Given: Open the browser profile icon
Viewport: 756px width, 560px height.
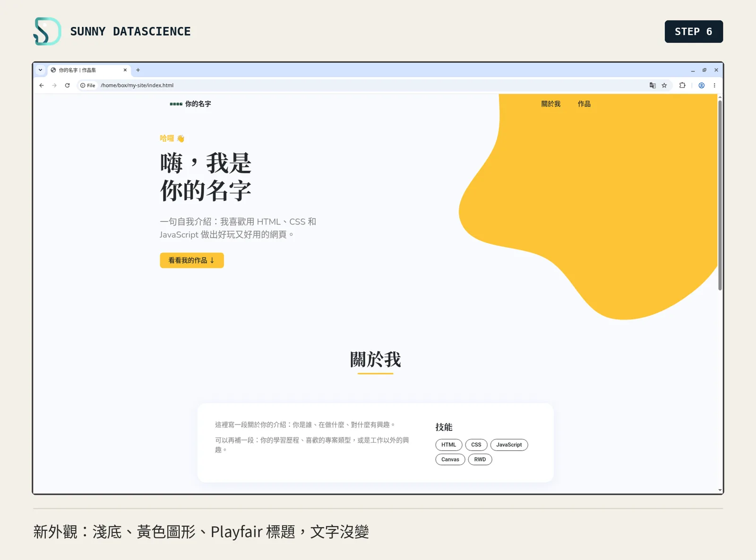Looking at the screenshot, I should [702, 86].
